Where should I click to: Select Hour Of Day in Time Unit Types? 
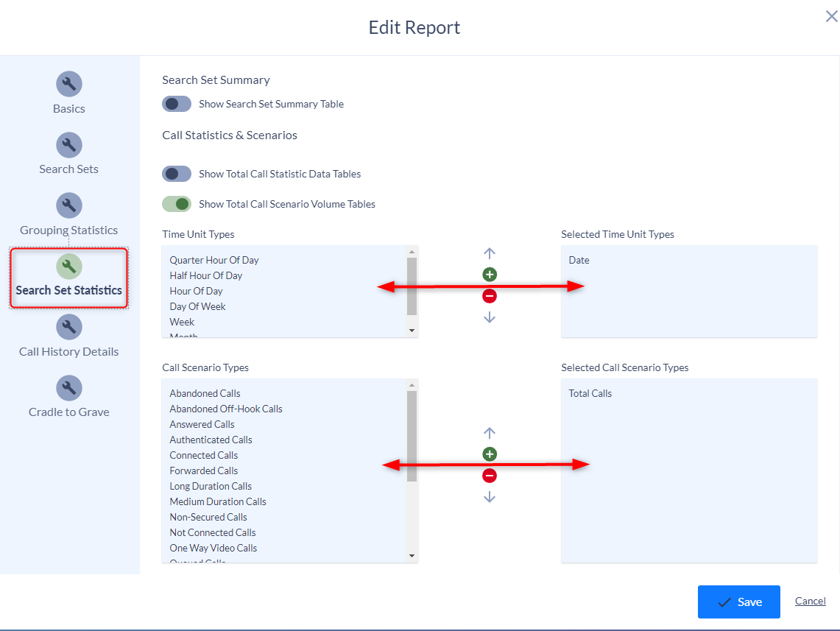[x=196, y=291]
